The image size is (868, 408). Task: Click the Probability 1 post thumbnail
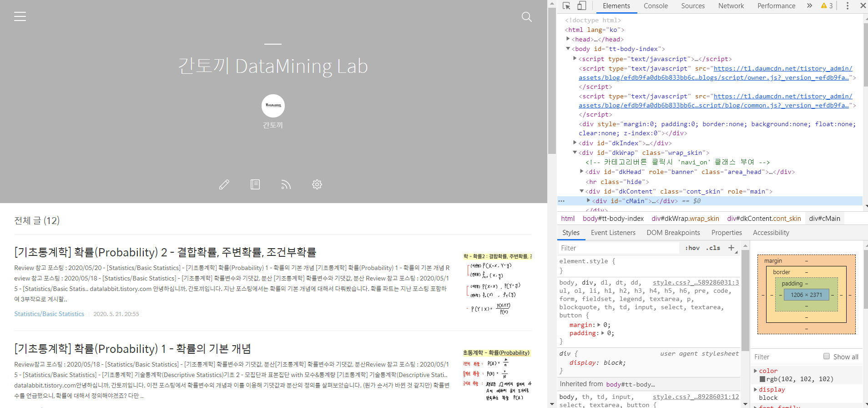tap(497, 376)
